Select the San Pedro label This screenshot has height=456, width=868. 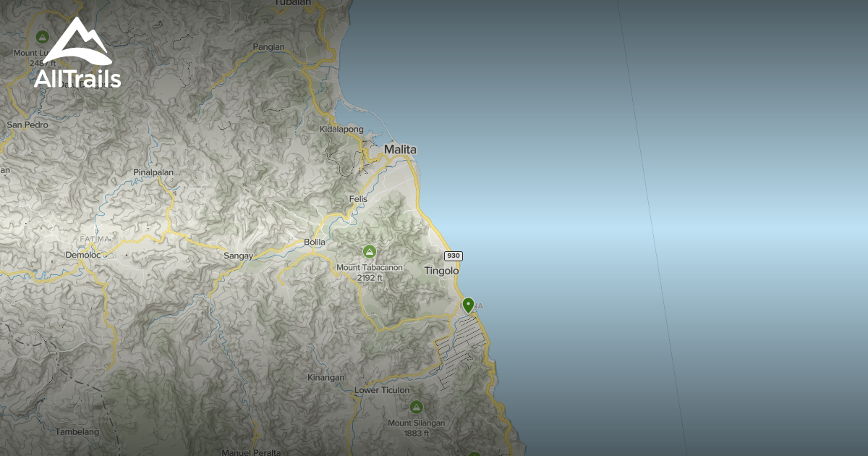27,124
